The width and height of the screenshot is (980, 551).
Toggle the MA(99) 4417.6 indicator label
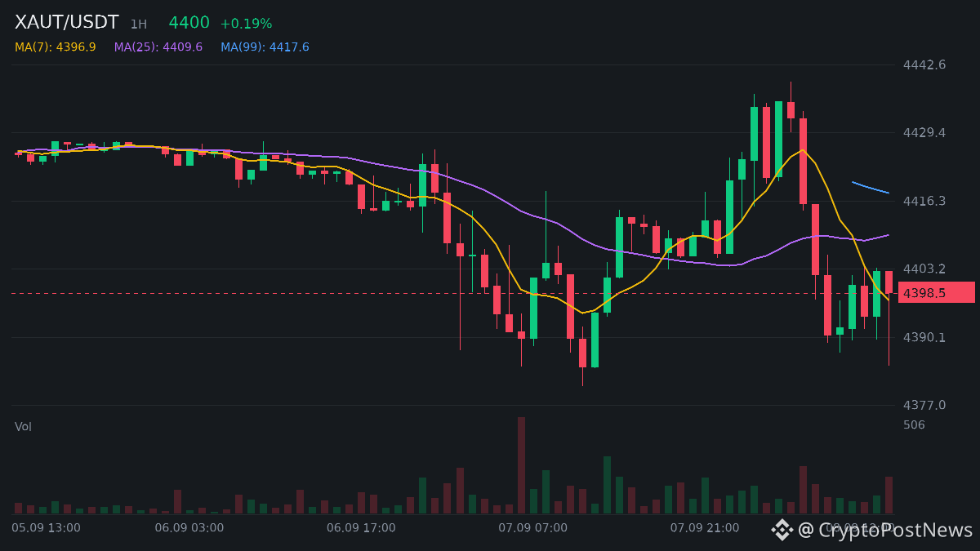tap(265, 47)
